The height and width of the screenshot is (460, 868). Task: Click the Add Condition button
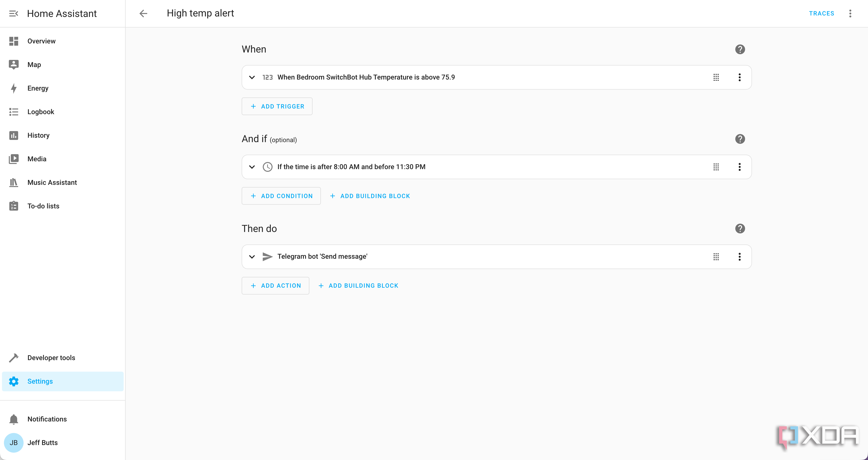pyautogui.click(x=281, y=196)
